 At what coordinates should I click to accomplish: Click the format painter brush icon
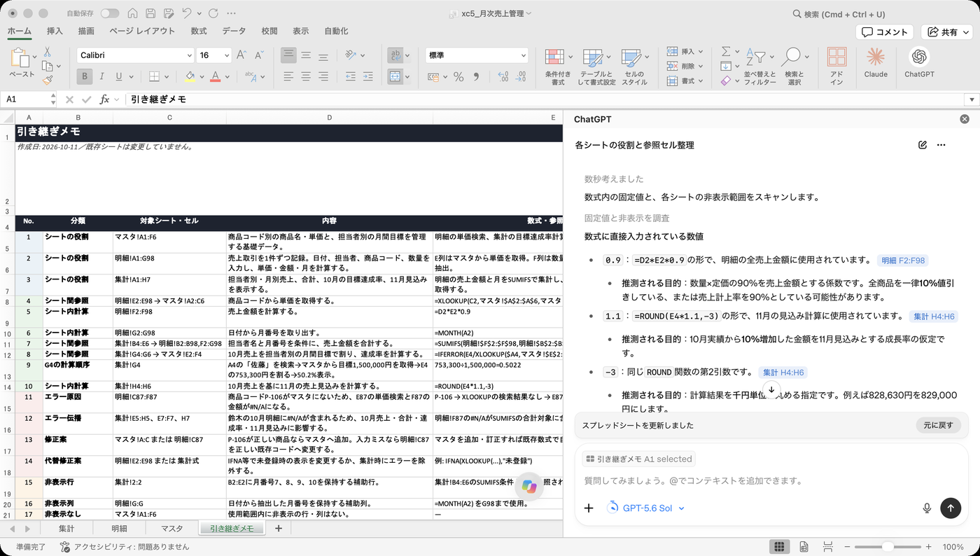coord(47,81)
